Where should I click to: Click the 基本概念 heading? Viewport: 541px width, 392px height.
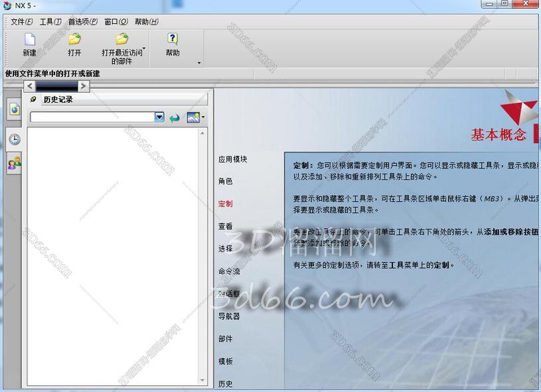pos(499,135)
